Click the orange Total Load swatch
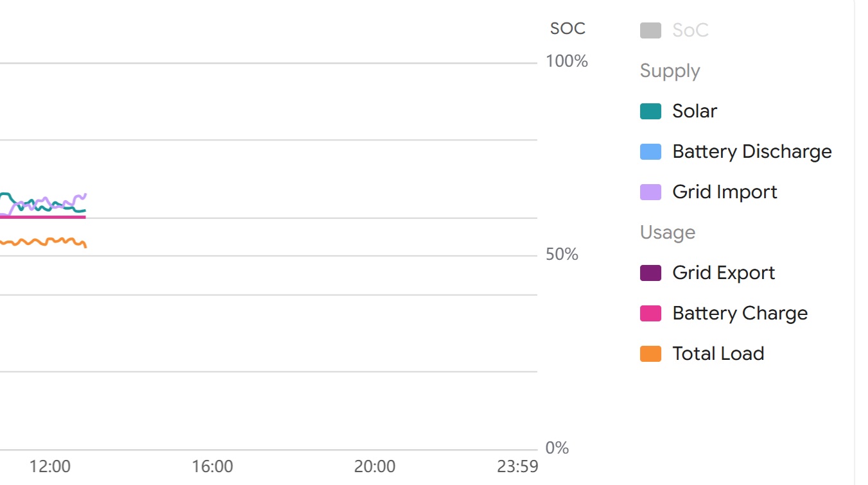This screenshot has width=868, height=485. click(x=650, y=353)
